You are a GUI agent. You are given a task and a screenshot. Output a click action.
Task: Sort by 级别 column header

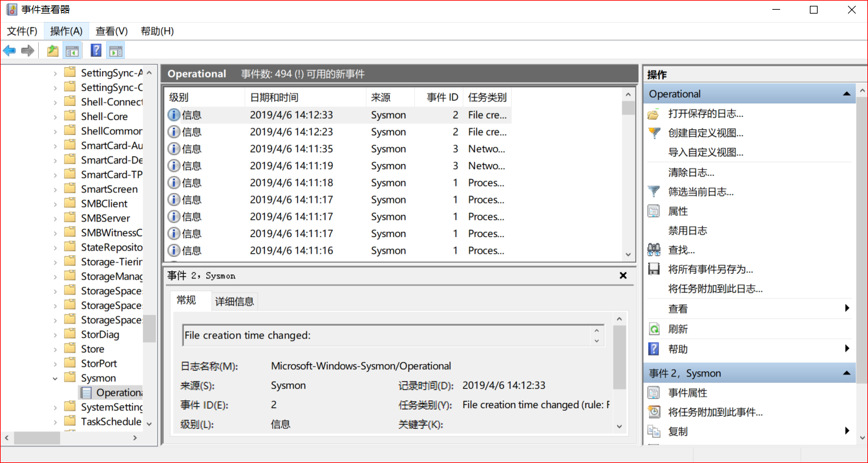[x=204, y=98]
